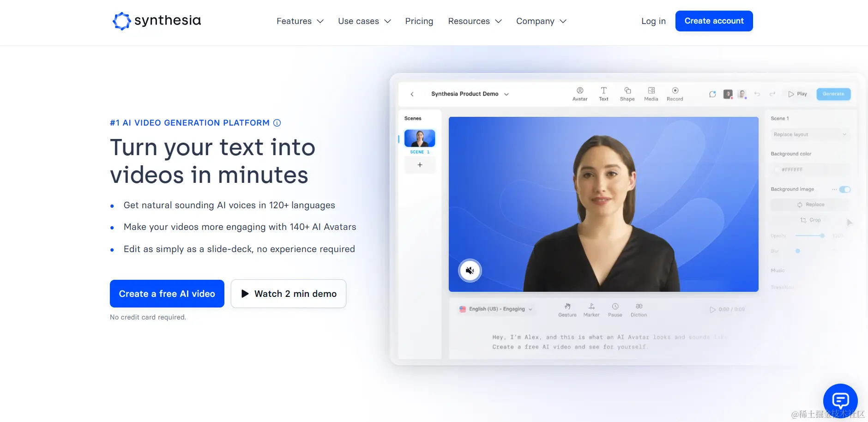Select the Media tool

(651, 94)
